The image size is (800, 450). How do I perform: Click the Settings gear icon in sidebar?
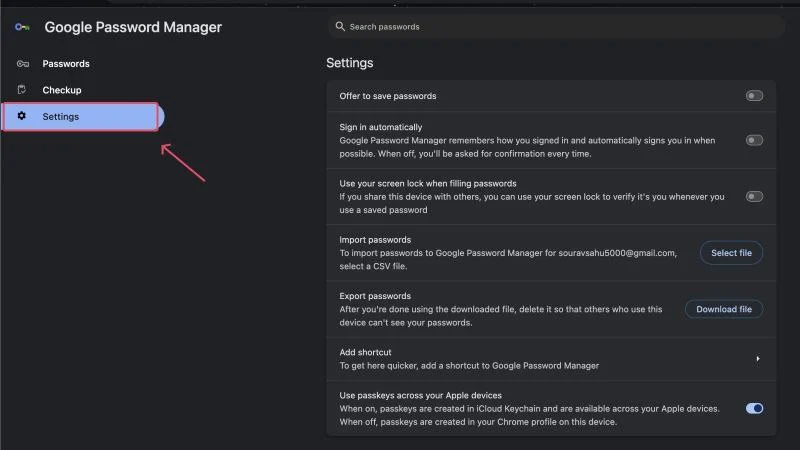click(x=21, y=116)
